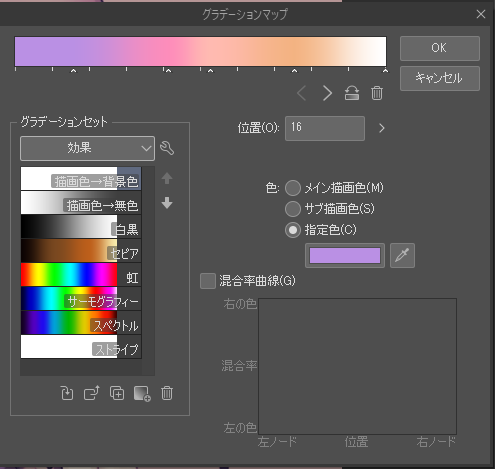
Task: Expand position slider arrow beside 位置 field
Action: pos(382,128)
